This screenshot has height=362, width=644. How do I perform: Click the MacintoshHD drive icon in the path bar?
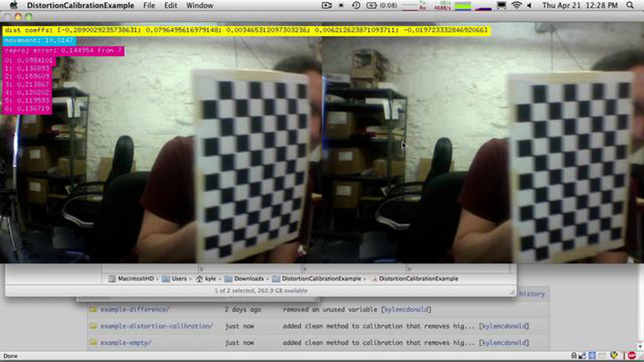112,279
